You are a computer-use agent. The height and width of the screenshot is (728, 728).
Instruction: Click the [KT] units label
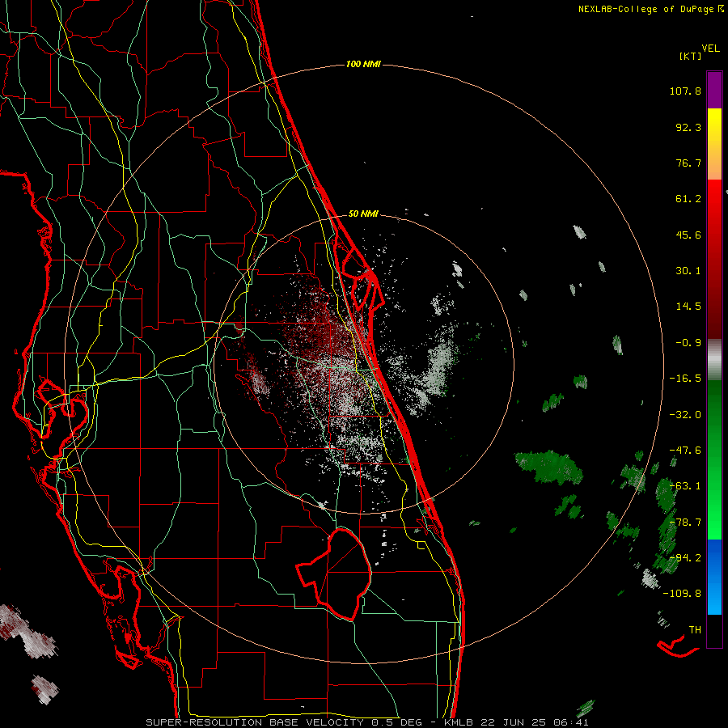click(690, 56)
